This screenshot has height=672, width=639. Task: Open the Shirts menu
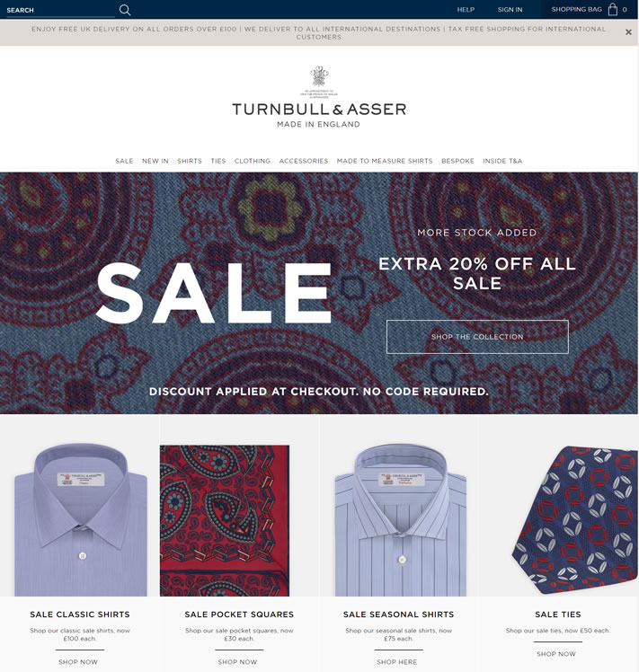click(190, 161)
